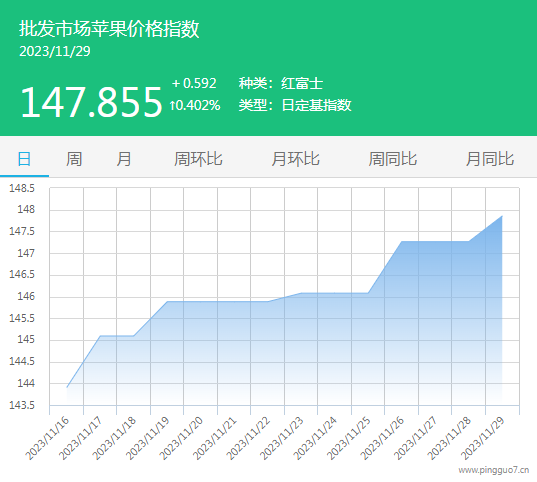Viewport: 537px width, 482px height.
Task: Click the 2023/11/22 x-axis date label
Action: point(249,438)
